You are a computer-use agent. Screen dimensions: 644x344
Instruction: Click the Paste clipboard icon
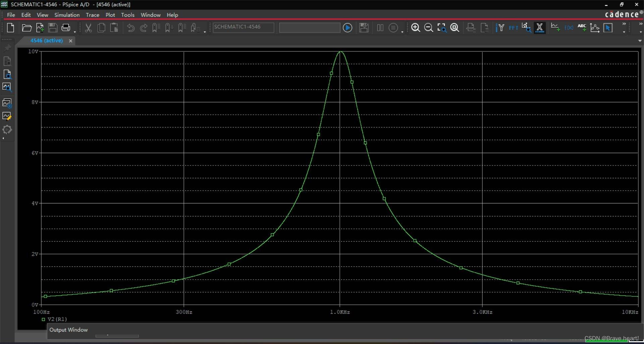[x=114, y=28]
